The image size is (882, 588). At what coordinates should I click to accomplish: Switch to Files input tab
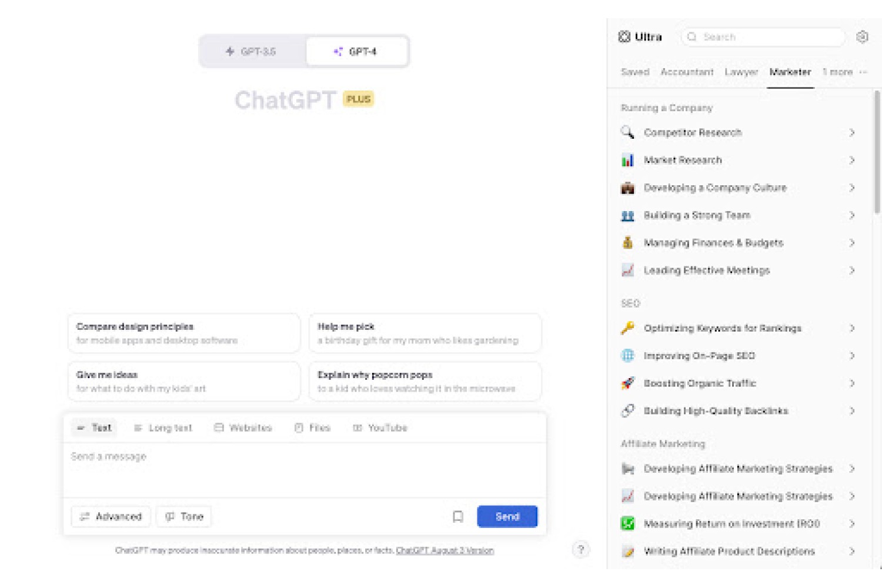312,428
